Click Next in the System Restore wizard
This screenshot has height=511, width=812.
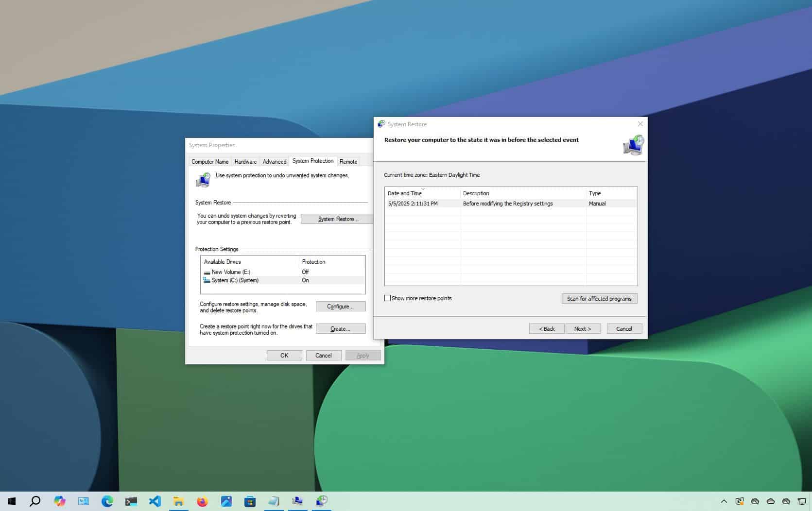tap(583, 328)
